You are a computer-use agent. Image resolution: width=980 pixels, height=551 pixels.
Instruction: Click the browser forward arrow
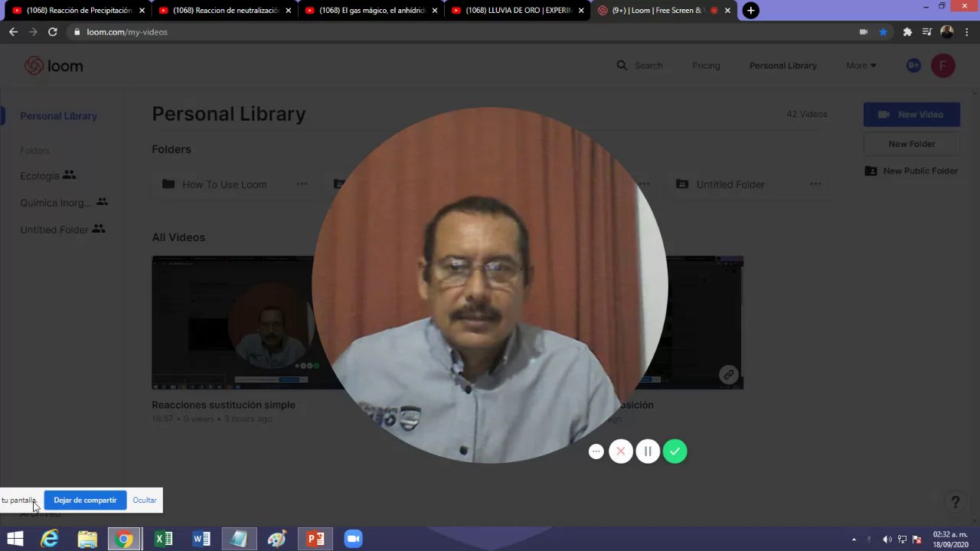coord(33,32)
